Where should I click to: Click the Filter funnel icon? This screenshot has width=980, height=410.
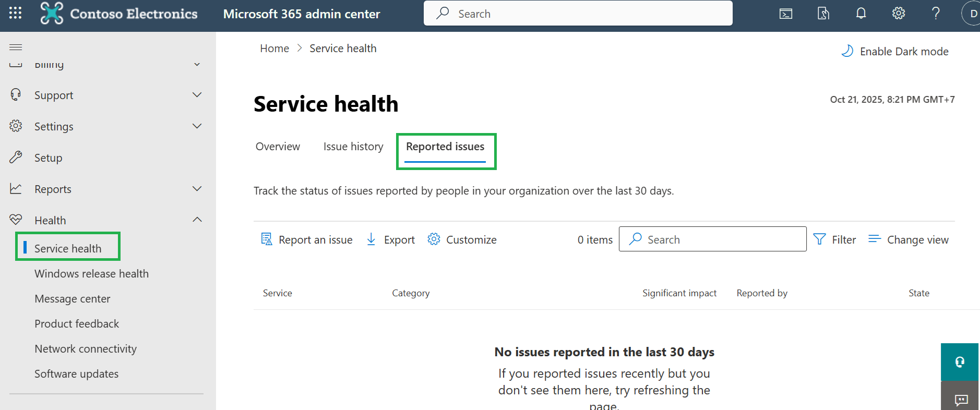[x=820, y=239]
